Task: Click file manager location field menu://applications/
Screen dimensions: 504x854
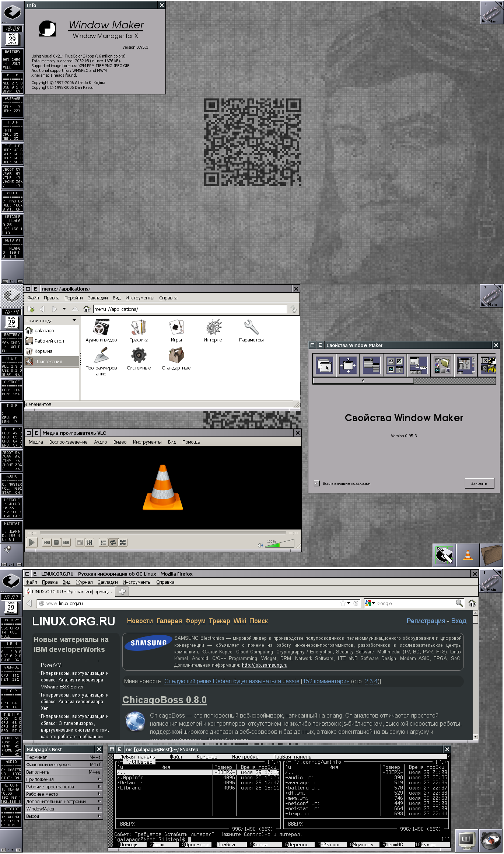Action: point(190,309)
